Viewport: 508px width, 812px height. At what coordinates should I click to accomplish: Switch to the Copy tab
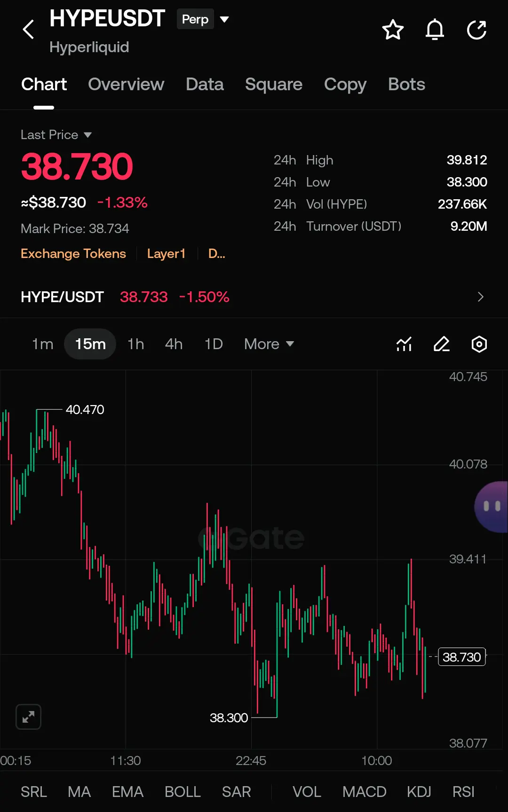(345, 85)
